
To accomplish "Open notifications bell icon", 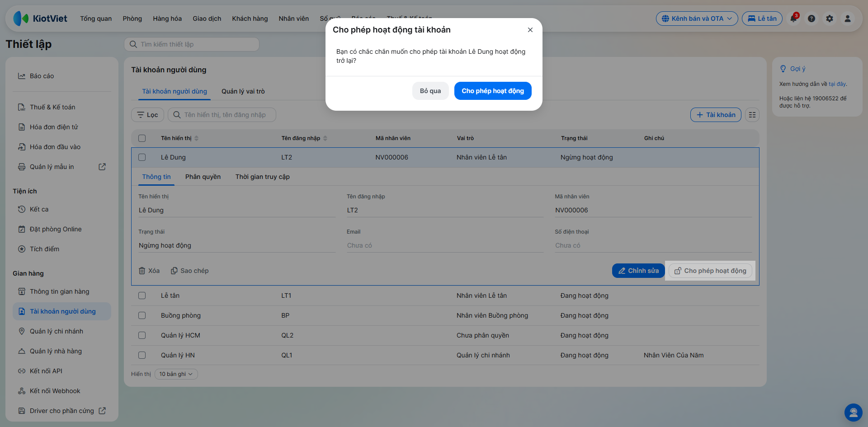I will (x=793, y=19).
